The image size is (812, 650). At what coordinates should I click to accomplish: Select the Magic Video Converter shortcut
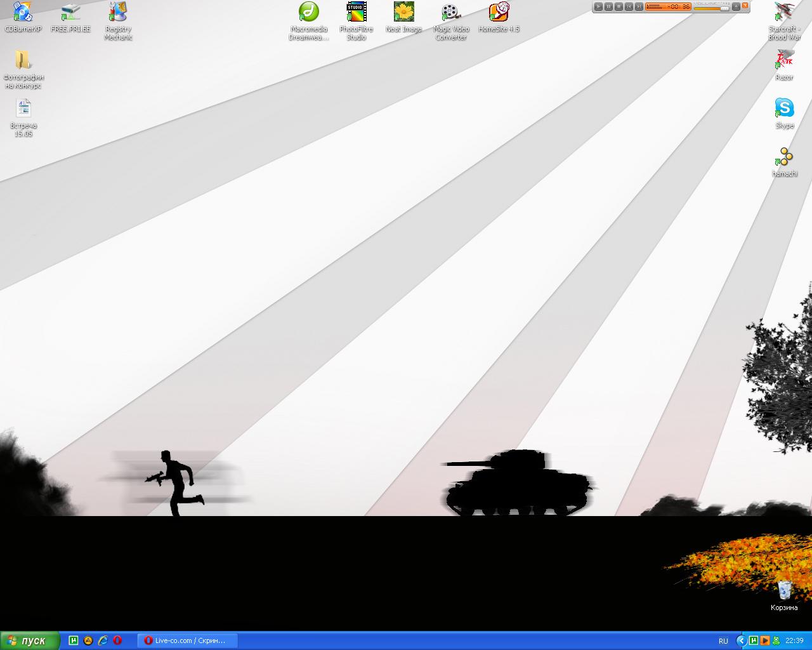[x=450, y=12]
